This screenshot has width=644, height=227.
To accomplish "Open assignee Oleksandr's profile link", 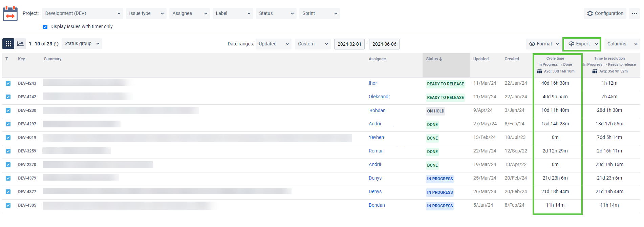I will click(379, 97).
